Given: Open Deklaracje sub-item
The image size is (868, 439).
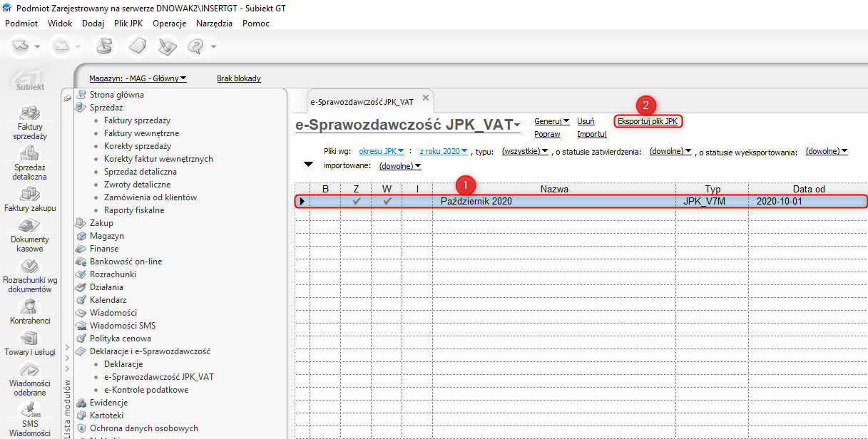Looking at the screenshot, I should [123, 364].
